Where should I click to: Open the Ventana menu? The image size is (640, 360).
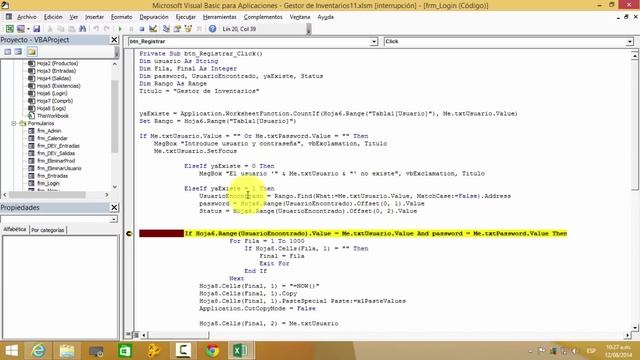click(x=300, y=17)
